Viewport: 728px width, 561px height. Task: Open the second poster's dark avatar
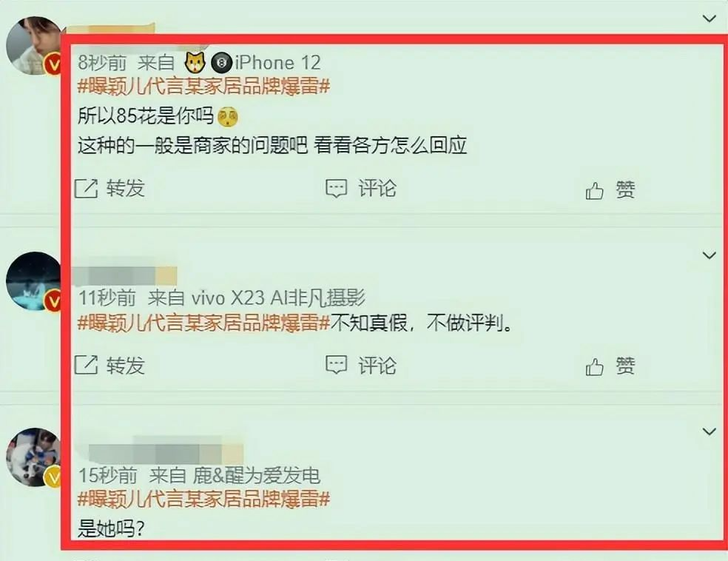[x=33, y=281]
